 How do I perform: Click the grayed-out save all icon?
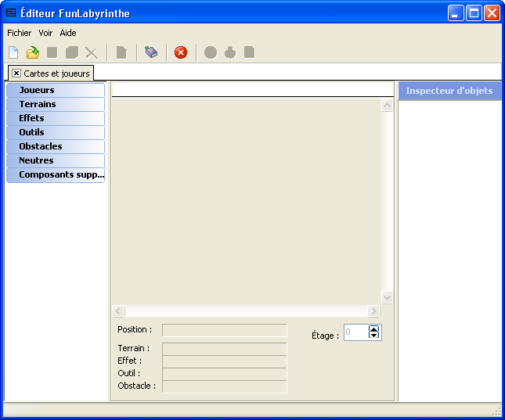(x=72, y=52)
